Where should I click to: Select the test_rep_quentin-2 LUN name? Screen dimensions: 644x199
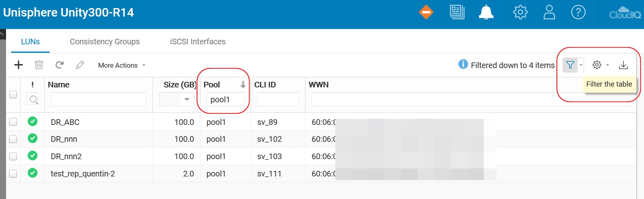point(83,174)
